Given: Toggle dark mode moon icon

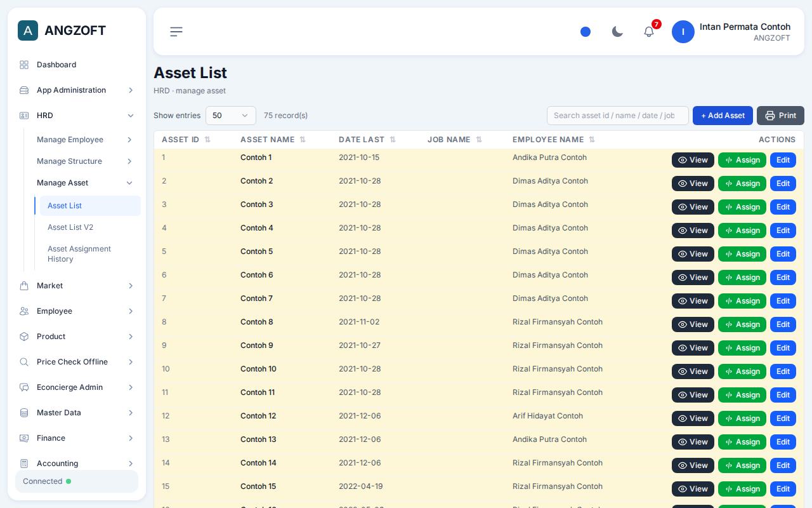Looking at the screenshot, I should (617, 32).
